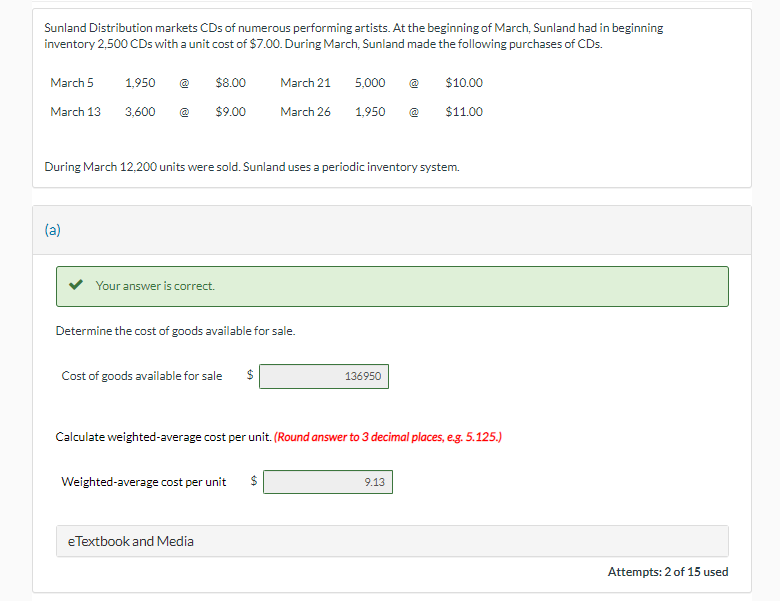Click the $8.00 unit cost
Image resolution: width=780 pixels, height=601 pixels.
pyautogui.click(x=230, y=83)
